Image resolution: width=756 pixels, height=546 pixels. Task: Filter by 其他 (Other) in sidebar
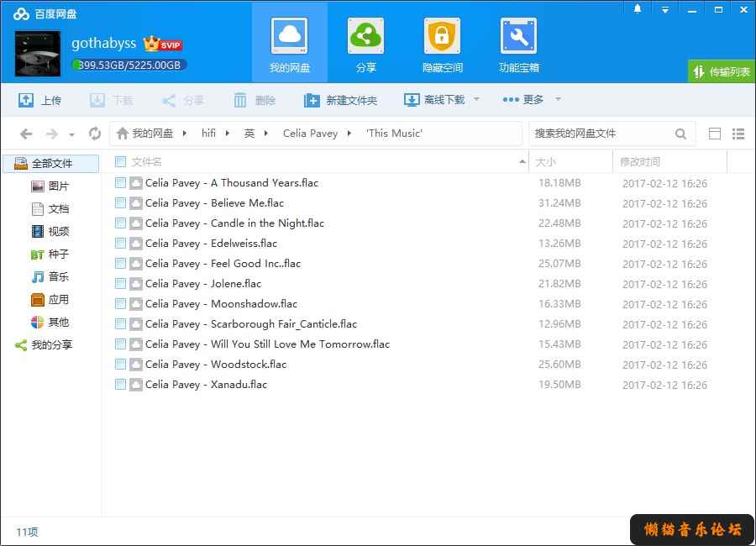(50, 323)
